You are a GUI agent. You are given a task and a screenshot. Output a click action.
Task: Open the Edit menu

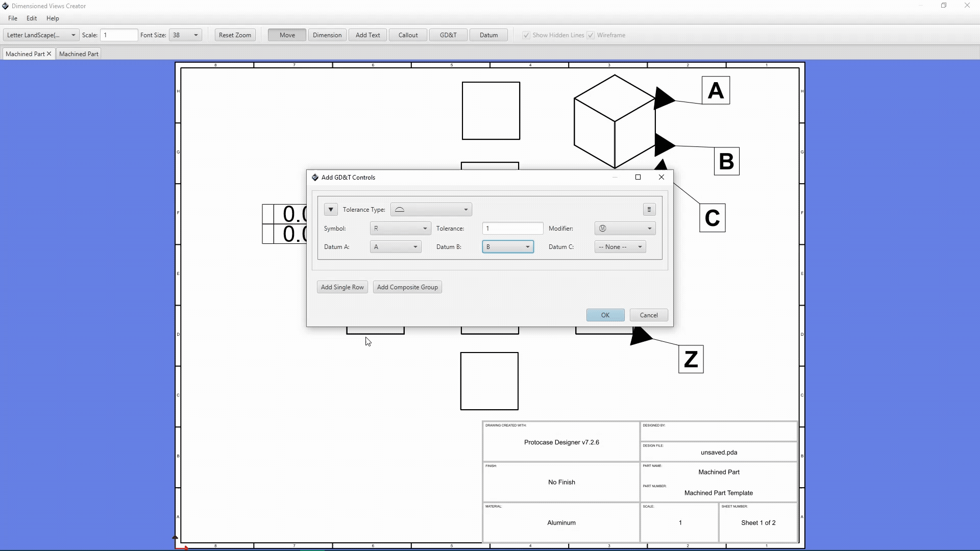(x=32, y=18)
